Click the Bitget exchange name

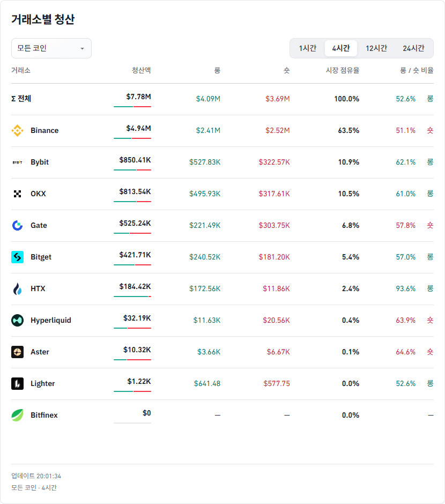click(41, 257)
